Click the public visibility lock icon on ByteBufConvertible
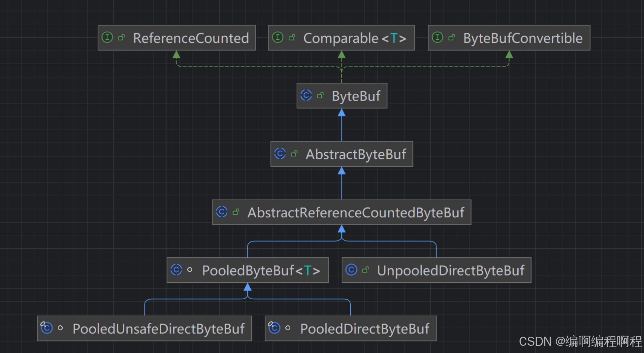The width and height of the screenshot is (644, 353). click(452, 37)
